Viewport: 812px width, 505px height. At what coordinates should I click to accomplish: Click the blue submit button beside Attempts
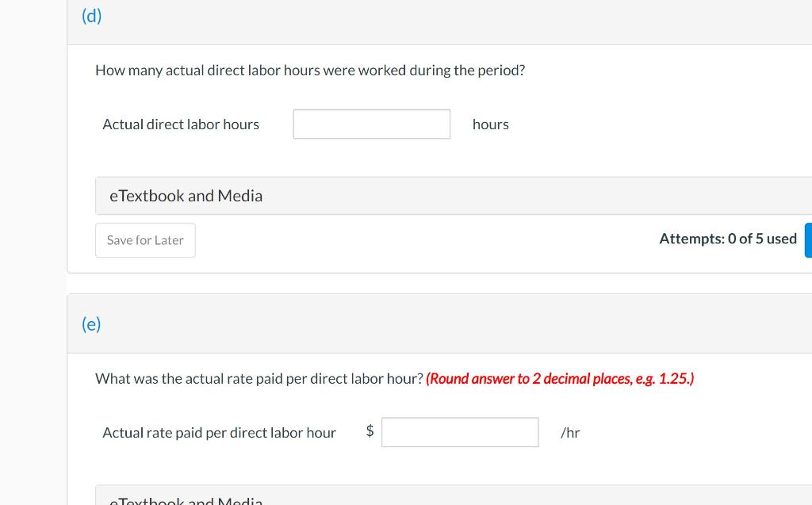point(808,239)
